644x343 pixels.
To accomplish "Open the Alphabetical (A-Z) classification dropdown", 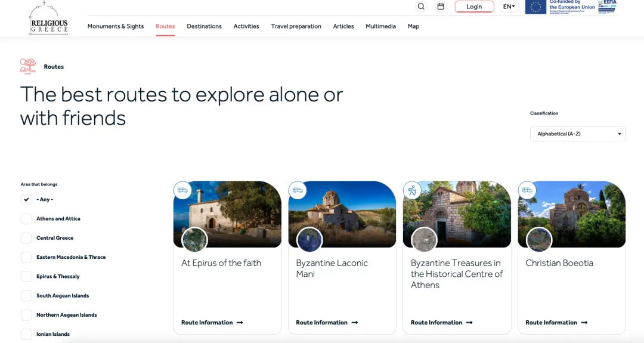I will [577, 134].
